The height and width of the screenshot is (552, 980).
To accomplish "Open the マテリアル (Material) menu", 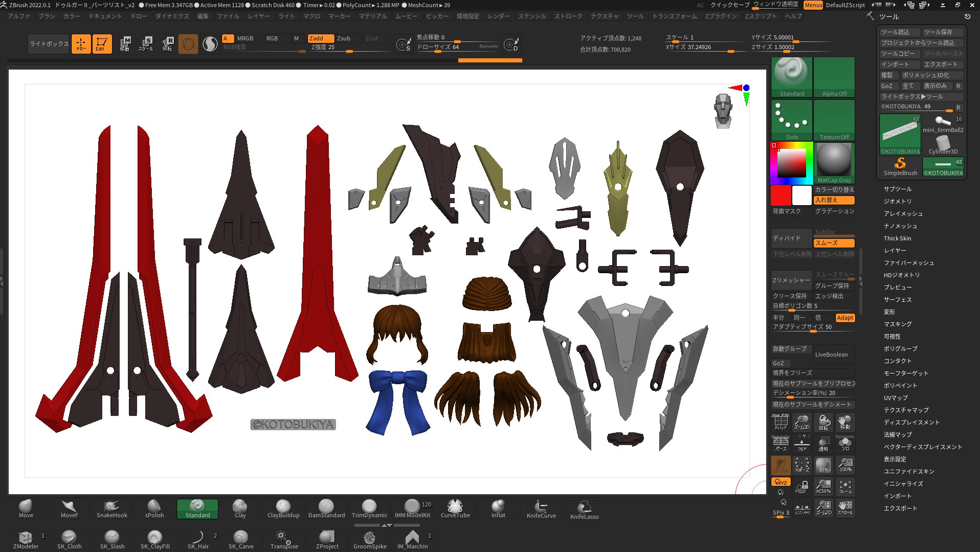I will (373, 16).
